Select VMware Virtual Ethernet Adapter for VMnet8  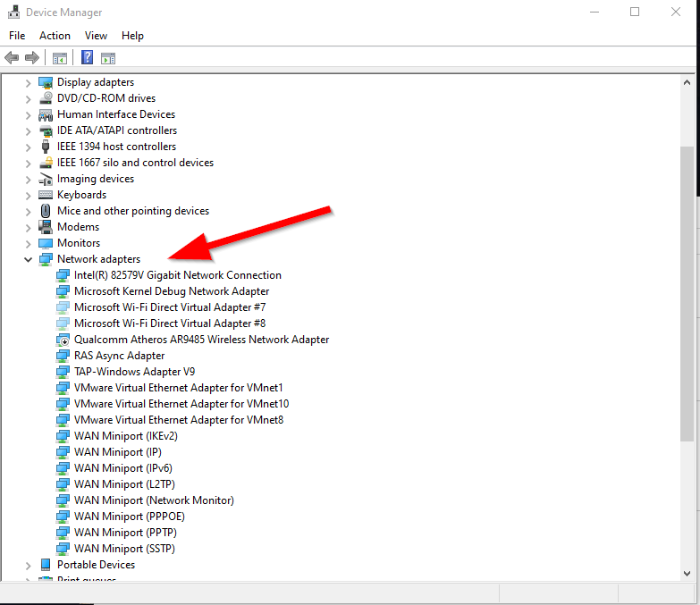(x=179, y=420)
